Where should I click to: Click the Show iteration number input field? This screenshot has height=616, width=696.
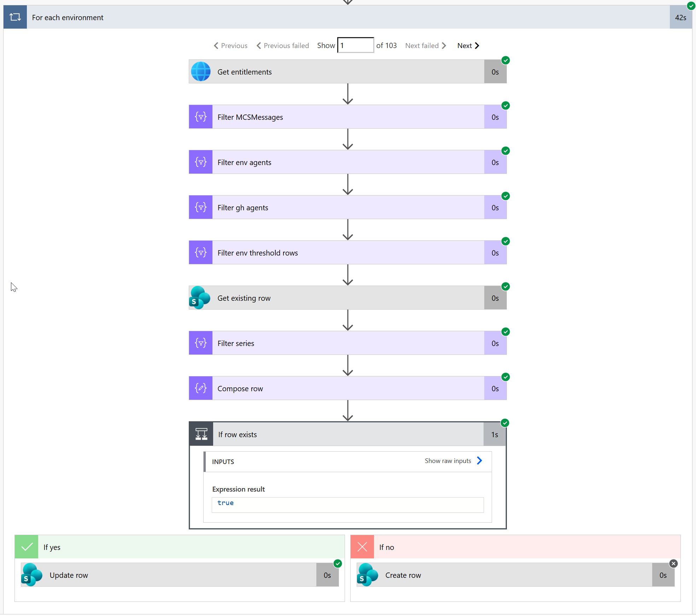[356, 45]
